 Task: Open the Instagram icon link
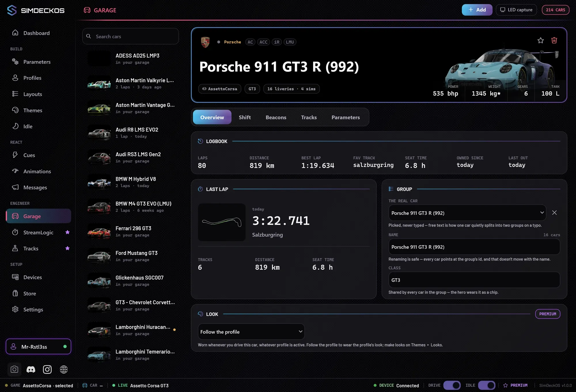click(x=47, y=369)
